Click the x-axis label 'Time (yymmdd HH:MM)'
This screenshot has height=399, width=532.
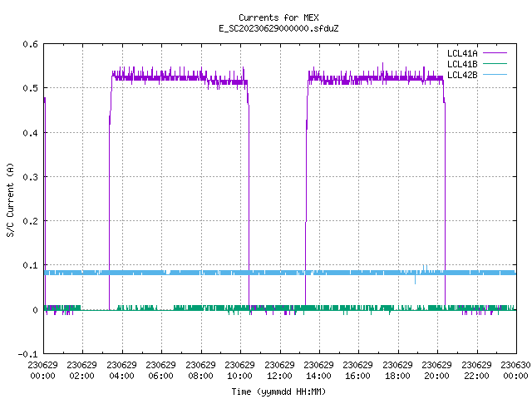pos(278,392)
